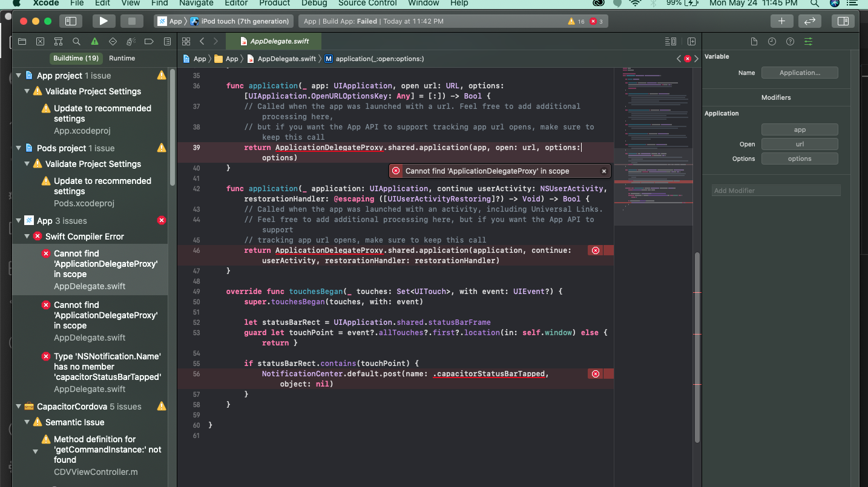Open the Library with the plus button

pyautogui.click(x=781, y=21)
